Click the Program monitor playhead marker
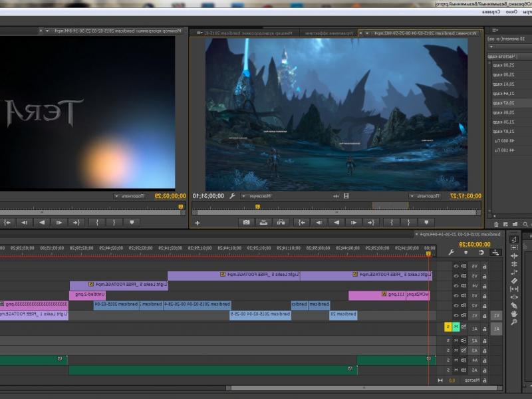Image resolution: width=532 pixels, height=399 pixels. coord(181,206)
